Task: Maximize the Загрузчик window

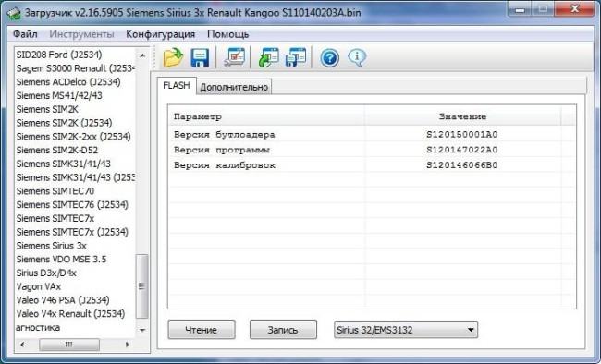Action: (544, 9)
